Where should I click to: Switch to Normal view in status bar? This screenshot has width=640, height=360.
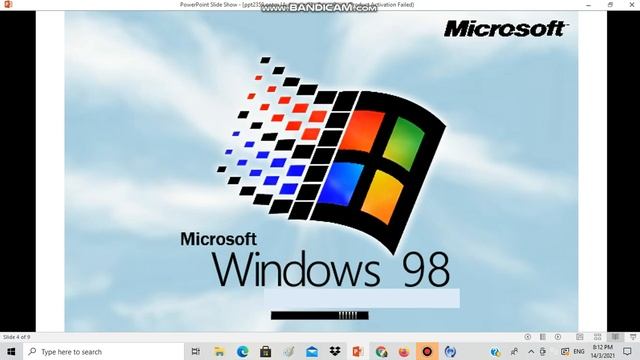(x=580, y=337)
